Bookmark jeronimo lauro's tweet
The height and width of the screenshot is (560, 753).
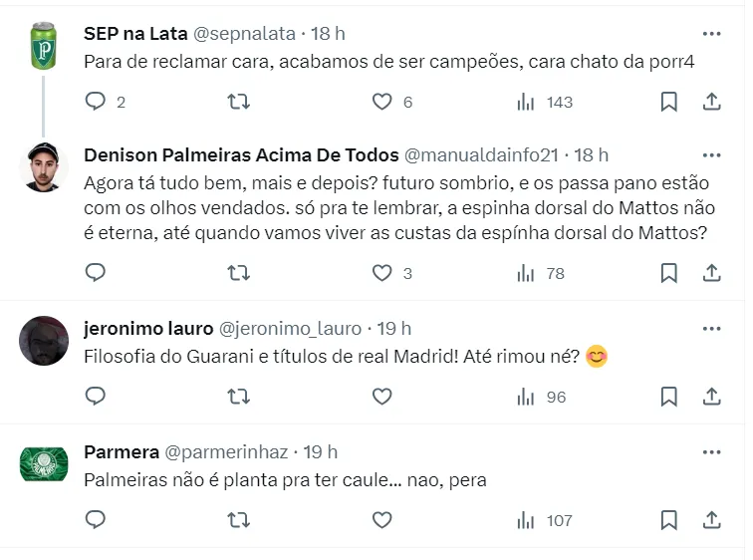tap(669, 397)
